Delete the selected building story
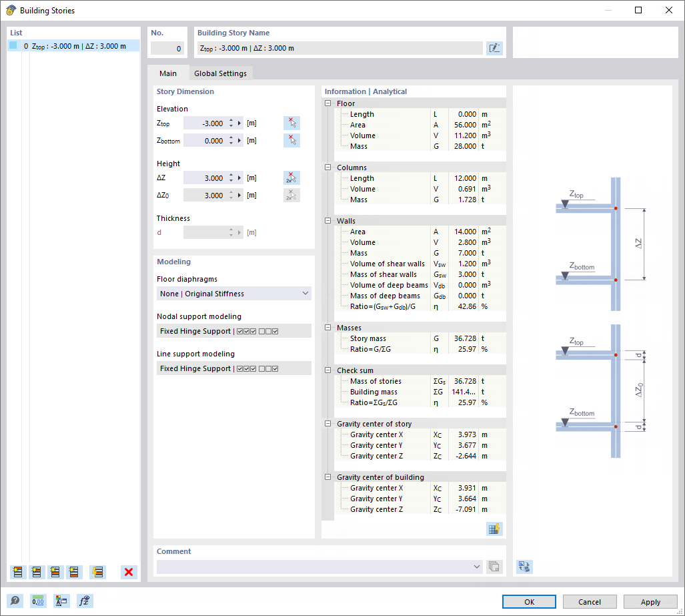 pyautogui.click(x=129, y=572)
